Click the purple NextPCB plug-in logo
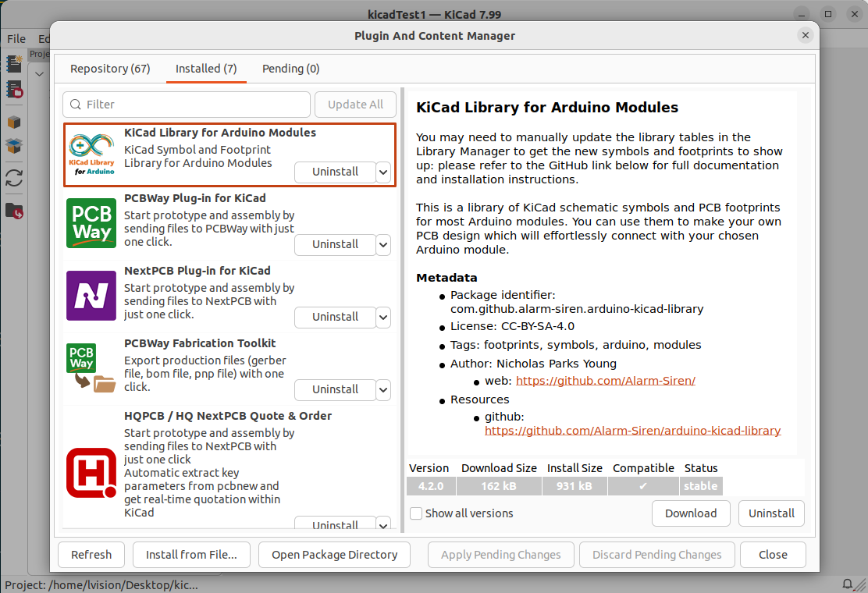The height and width of the screenshot is (593, 868). click(x=91, y=296)
